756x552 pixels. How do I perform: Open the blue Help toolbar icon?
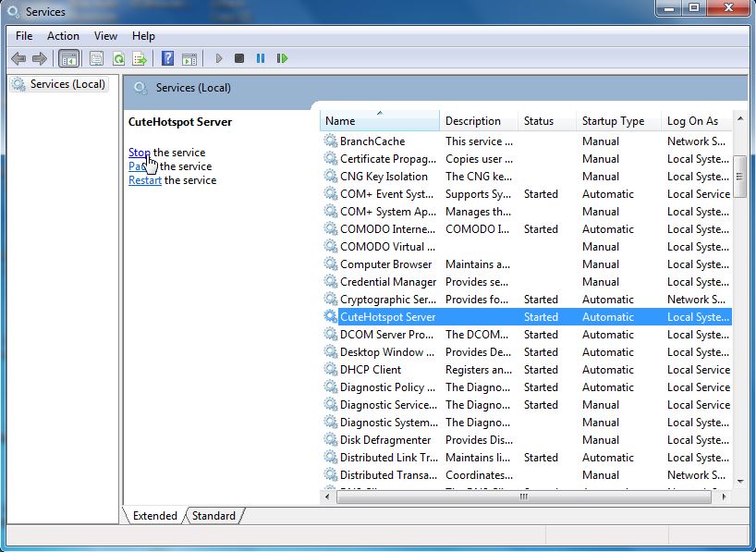point(167,59)
